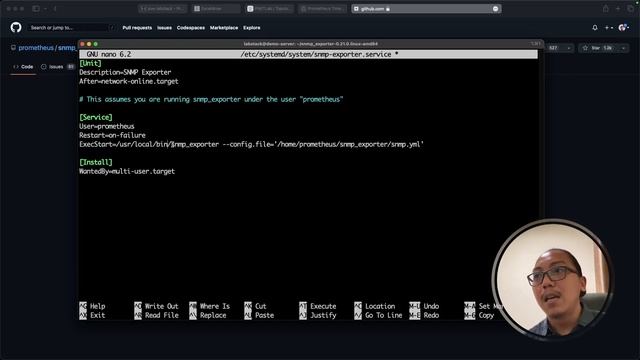This screenshot has height=360, width=640.
Task: Click the nano Exit shortcut label
Action: [98, 315]
